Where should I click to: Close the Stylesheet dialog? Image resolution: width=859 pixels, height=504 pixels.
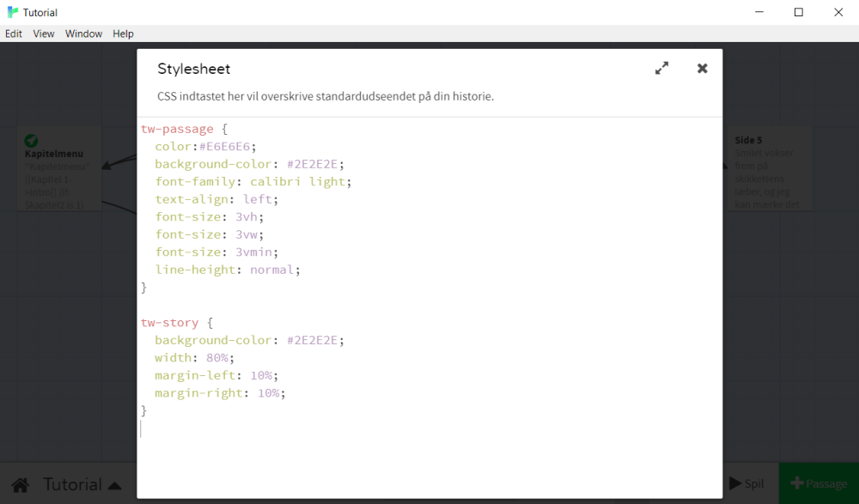click(x=702, y=69)
